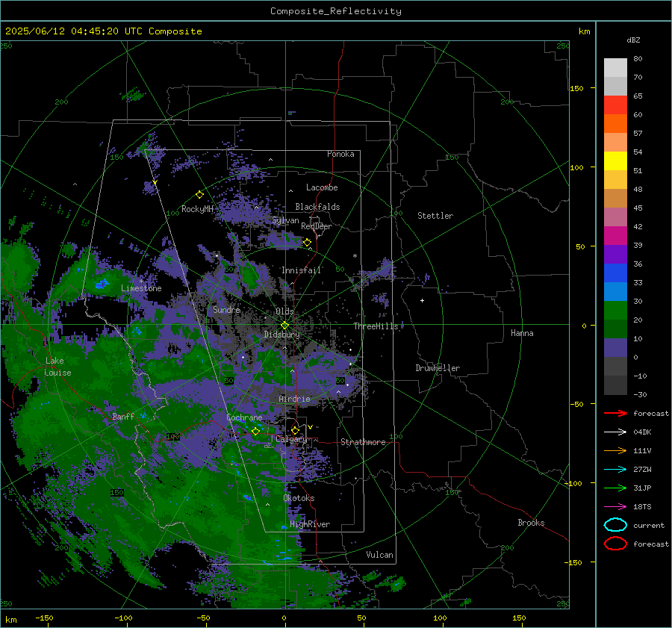
Task: Click the dBZ legend heading
Action: [x=633, y=40]
